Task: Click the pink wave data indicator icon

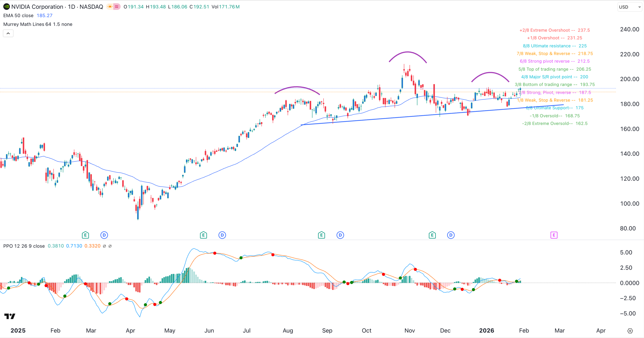Action: pyautogui.click(x=117, y=7)
